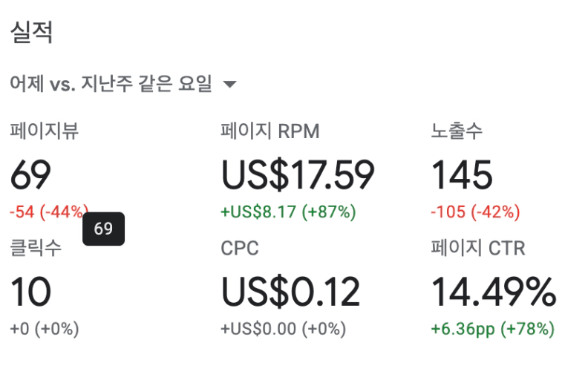
Task: Click the impressions value 145
Action: [462, 175]
